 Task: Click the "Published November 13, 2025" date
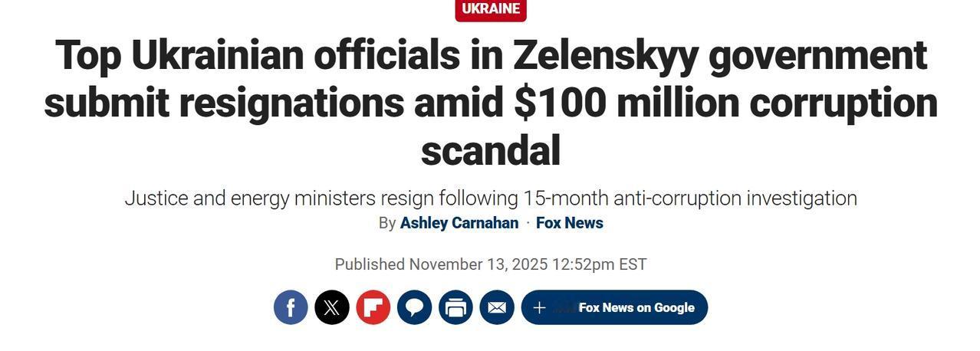441,264
